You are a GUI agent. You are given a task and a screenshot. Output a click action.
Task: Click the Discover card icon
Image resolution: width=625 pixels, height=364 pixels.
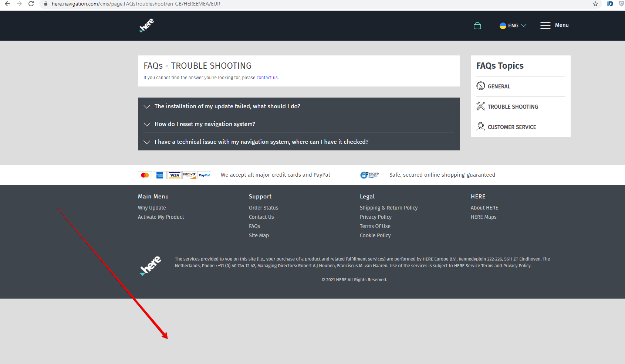click(189, 175)
